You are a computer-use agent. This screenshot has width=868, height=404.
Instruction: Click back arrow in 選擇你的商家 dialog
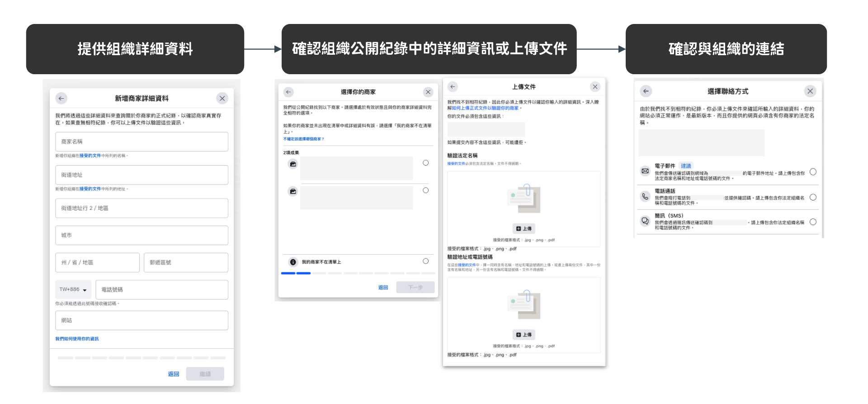(x=288, y=92)
